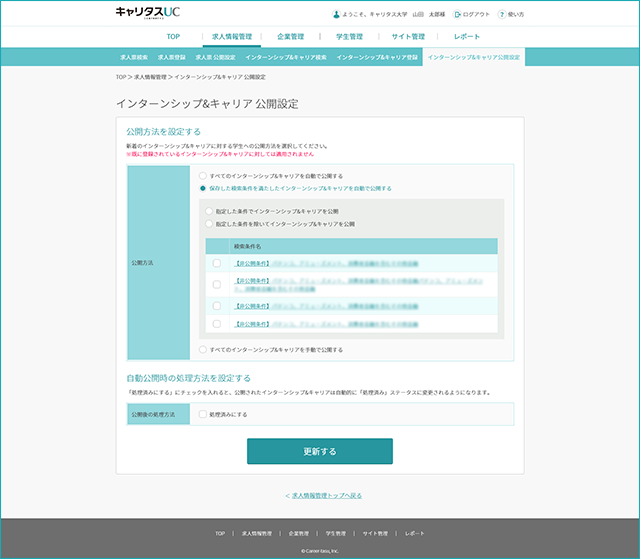Click the 公開方法を設定する section heading
This screenshot has height=559, width=640.
(164, 131)
